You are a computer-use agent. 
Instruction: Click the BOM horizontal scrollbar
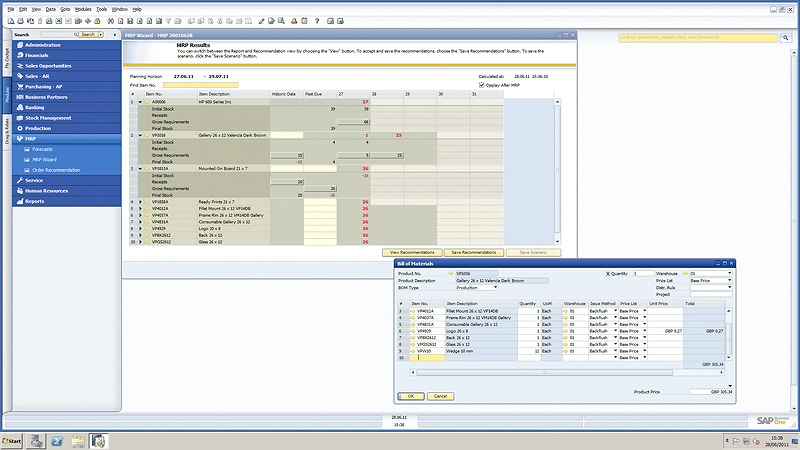[x=567, y=372]
